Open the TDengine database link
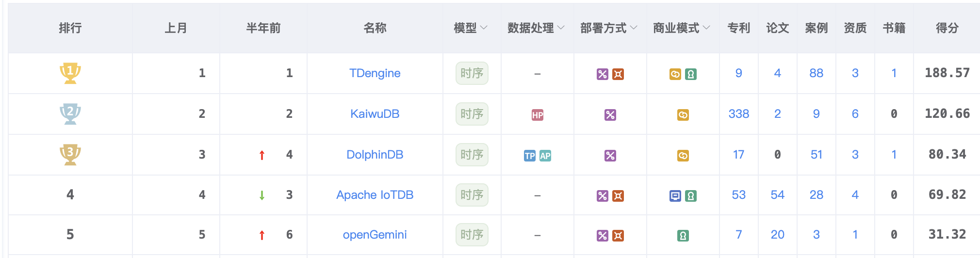Image resolution: width=980 pixels, height=258 pixels. (375, 73)
